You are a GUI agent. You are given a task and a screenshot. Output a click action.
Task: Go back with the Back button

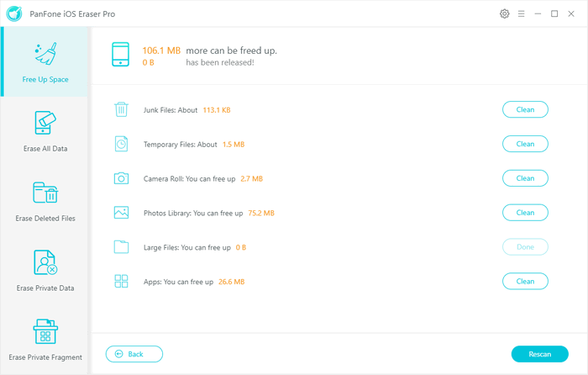tap(134, 354)
